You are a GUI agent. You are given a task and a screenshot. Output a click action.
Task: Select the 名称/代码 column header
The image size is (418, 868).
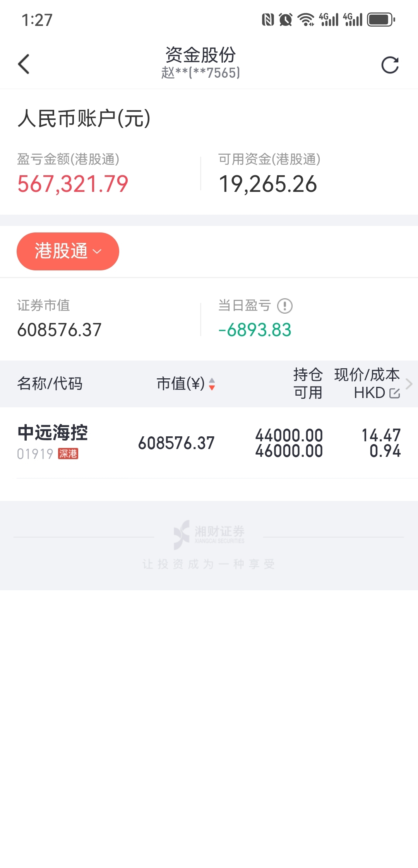pos(50,384)
